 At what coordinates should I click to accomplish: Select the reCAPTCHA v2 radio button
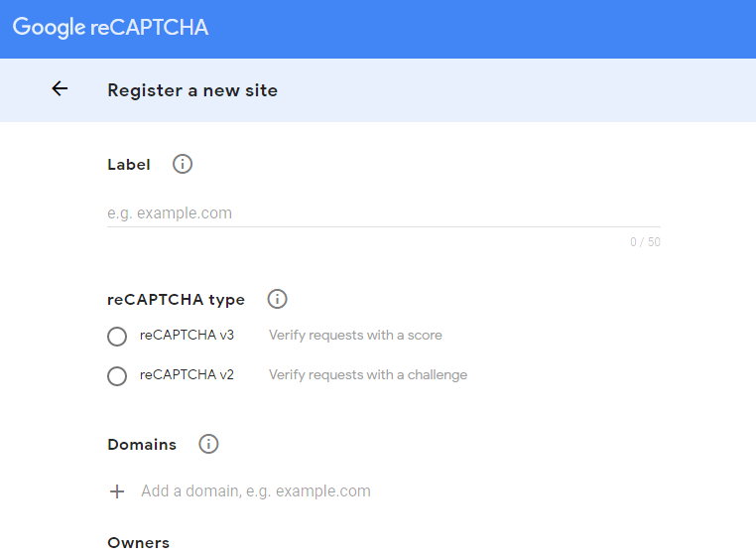pyautogui.click(x=117, y=376)
